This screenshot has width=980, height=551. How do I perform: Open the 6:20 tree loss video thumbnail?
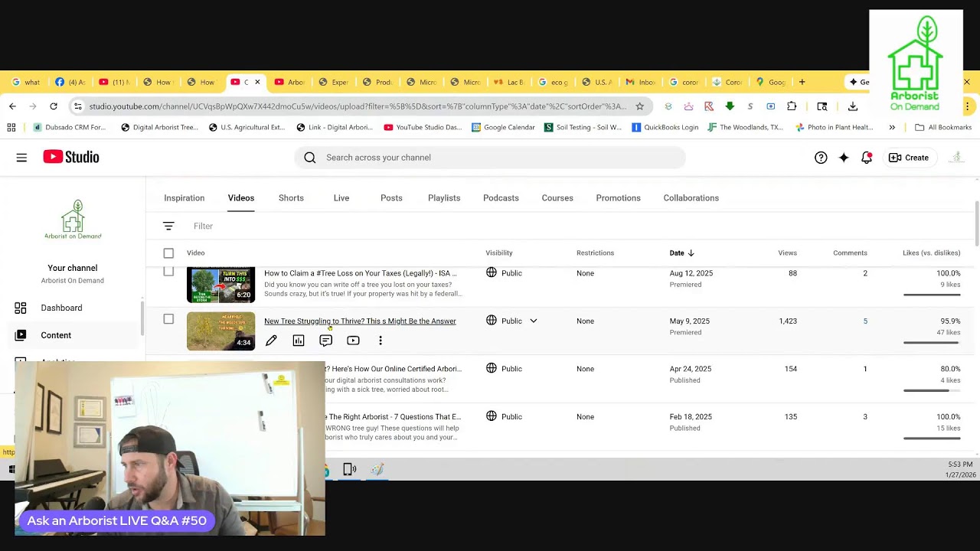click(x=220, y=284)
